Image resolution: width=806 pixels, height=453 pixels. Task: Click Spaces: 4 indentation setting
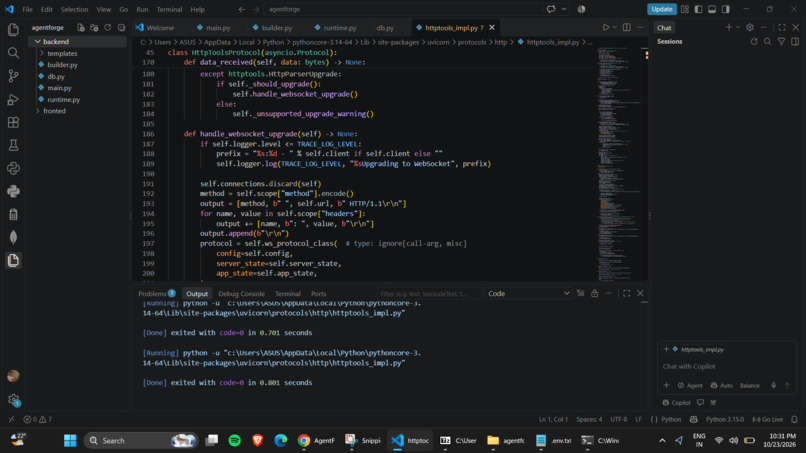tap(589, 419)
